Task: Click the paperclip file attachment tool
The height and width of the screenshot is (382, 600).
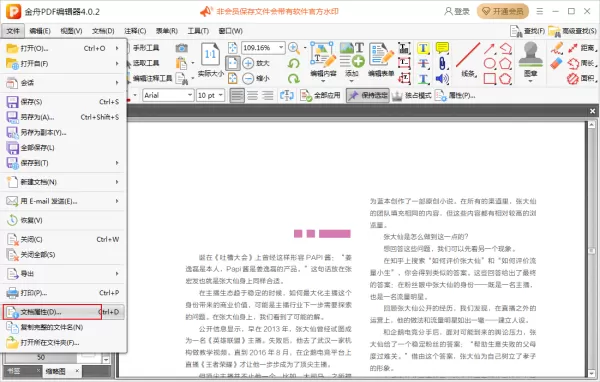Action: pos(442,64)
